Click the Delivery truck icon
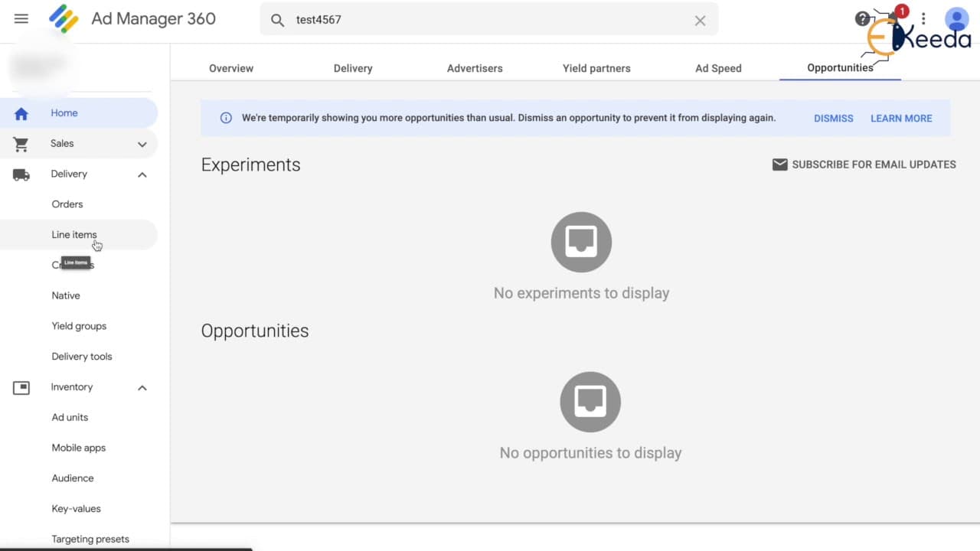Image resolution: width=980 pixels, height=551 pixels. [x=21, y=174]
